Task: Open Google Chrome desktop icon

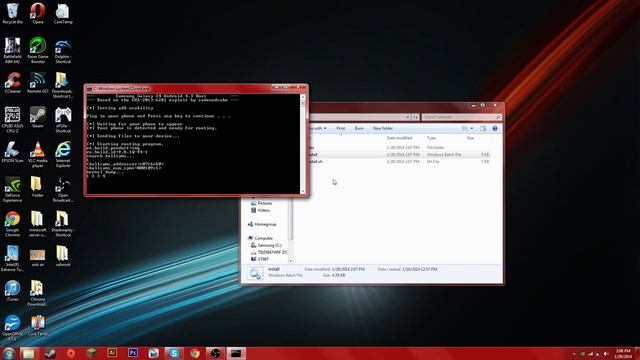Action: tap(12, 224)
